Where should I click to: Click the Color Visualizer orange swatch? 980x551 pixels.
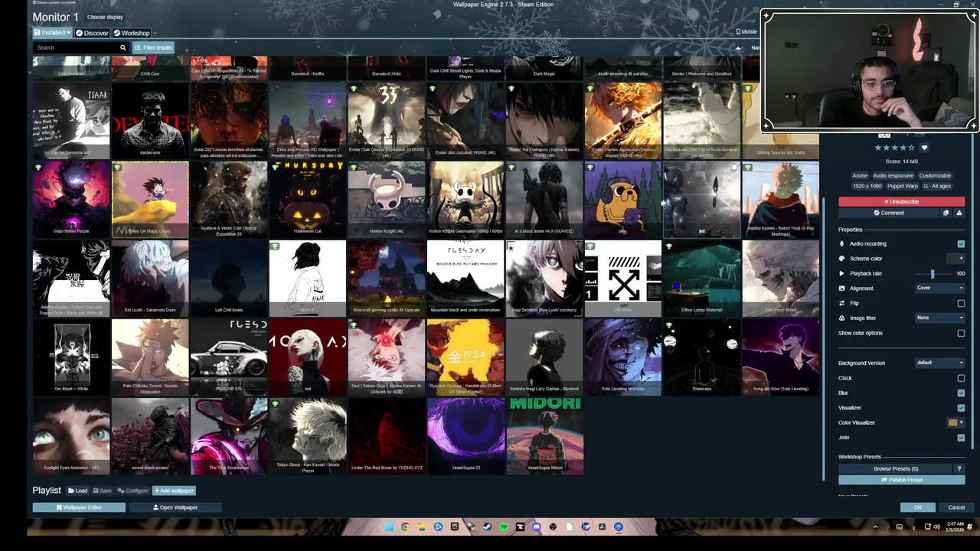coord(952,422)
